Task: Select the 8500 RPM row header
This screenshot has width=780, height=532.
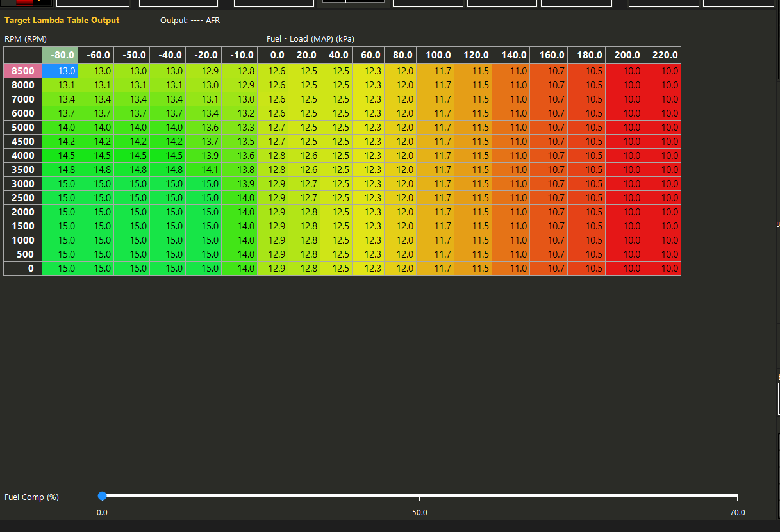Action: coord(23,71)
